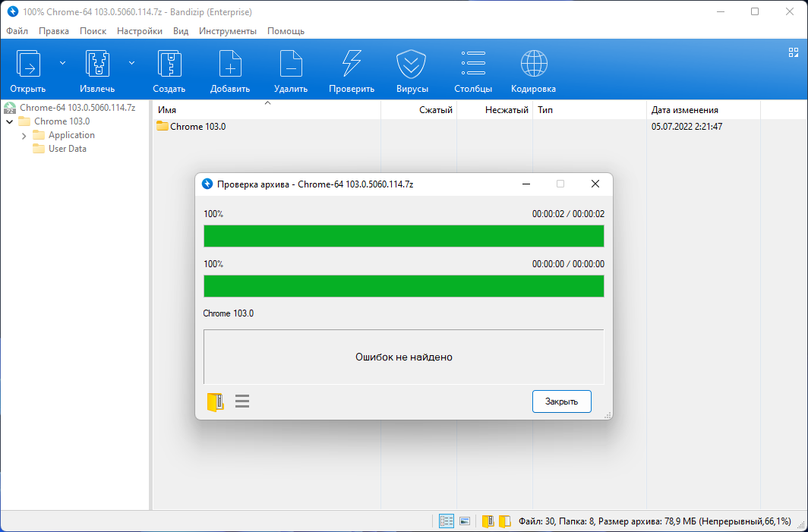Select the User Data folder in tree

point(67,148)
